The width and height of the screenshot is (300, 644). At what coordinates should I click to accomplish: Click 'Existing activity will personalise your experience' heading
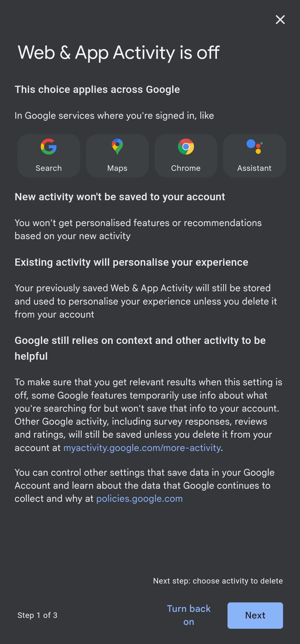coord(131,262)
